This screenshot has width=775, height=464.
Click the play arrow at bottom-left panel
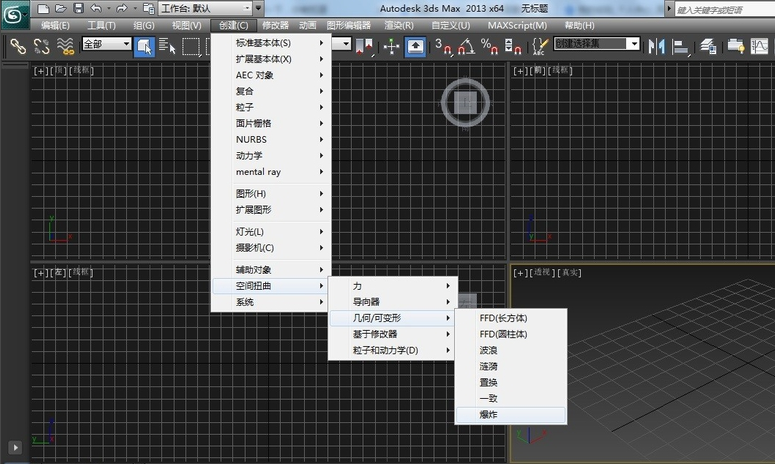pyautogui.click(x=15, y=448)
